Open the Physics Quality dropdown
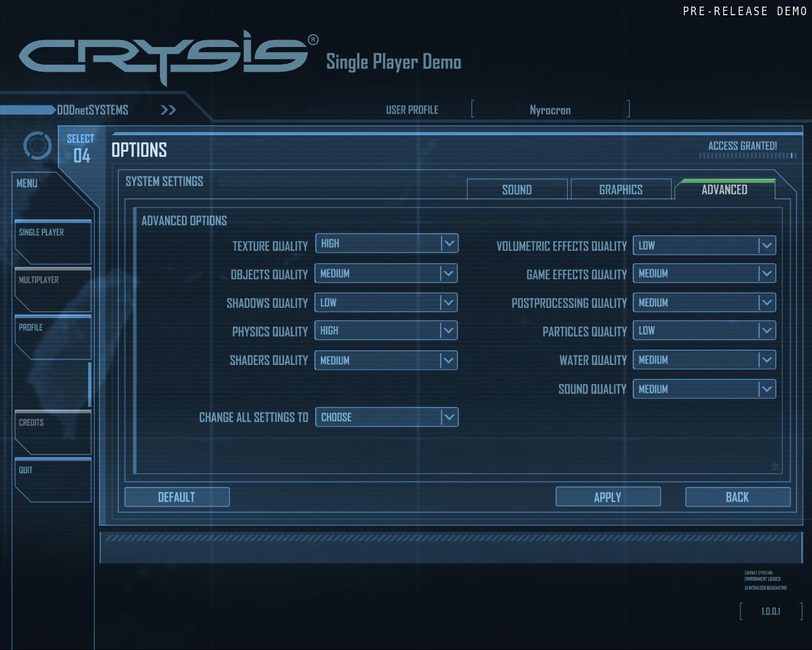 (x=386, y=331)
